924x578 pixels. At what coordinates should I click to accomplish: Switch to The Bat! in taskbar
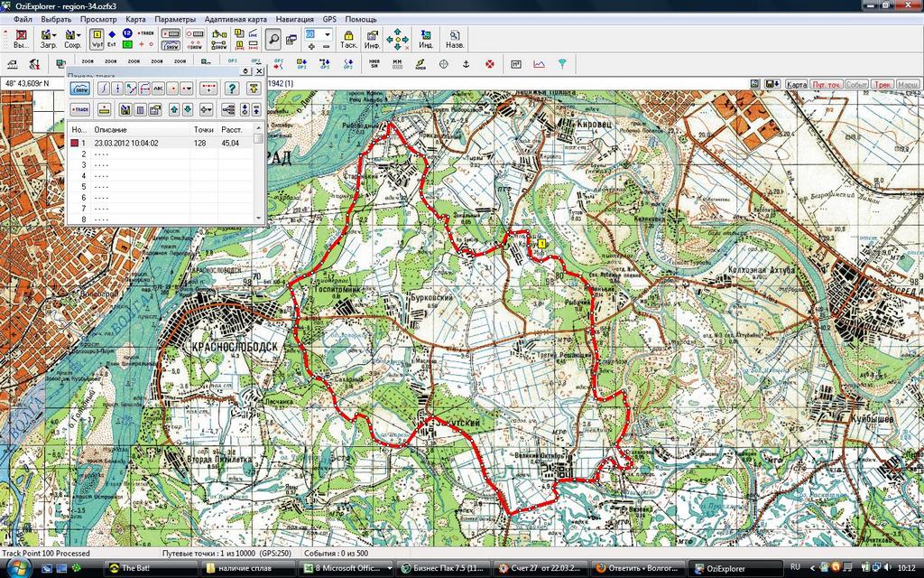click(151, 568)
